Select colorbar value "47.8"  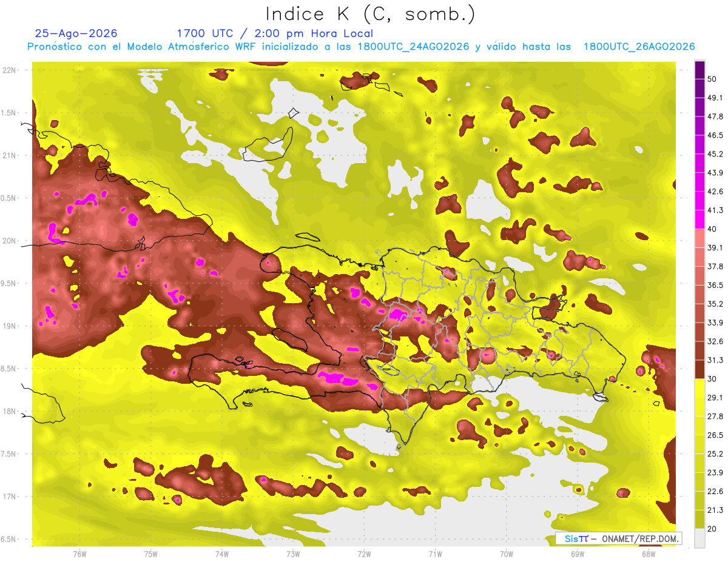(716, 116)
